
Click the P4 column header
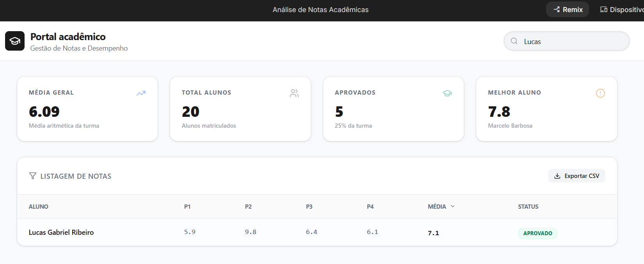click(x=370, y=207)
